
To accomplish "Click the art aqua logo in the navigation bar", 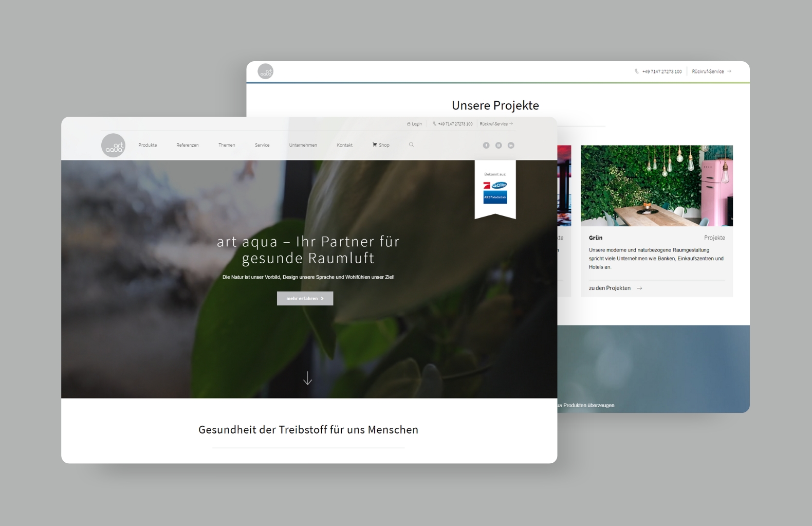I will point(113,145).
